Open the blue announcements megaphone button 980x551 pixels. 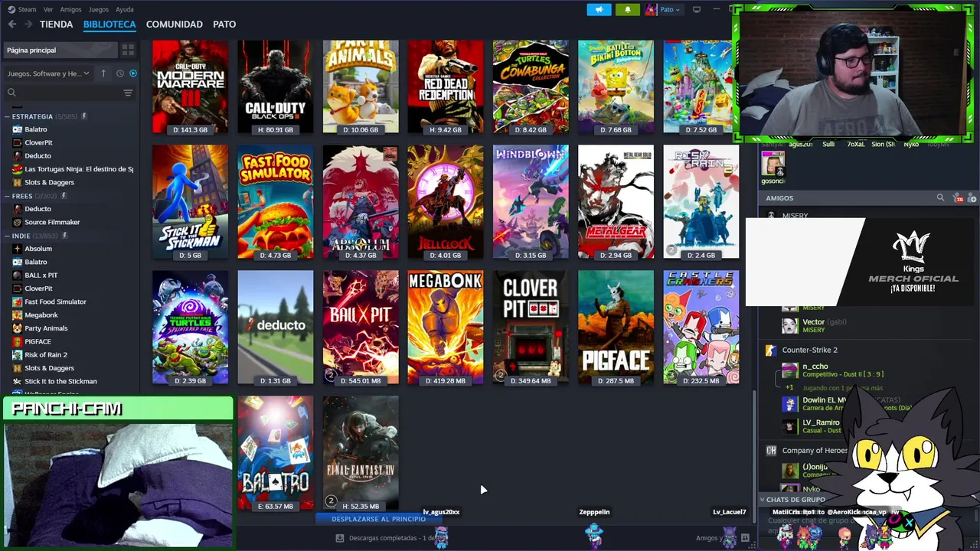click(599, 9)
